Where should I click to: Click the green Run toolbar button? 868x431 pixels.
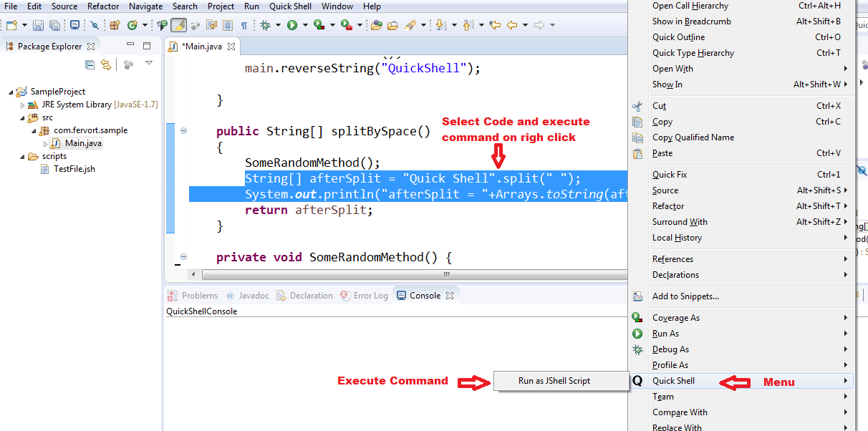pos(292,25)
